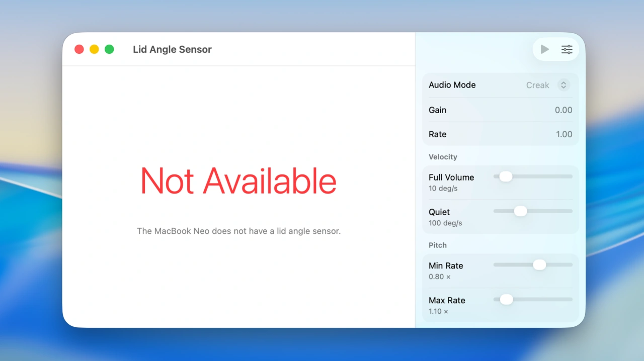644x361 pixels.
Task: Select the MacBook Neo sensor explanation text
Action: [x=238, y=231]
